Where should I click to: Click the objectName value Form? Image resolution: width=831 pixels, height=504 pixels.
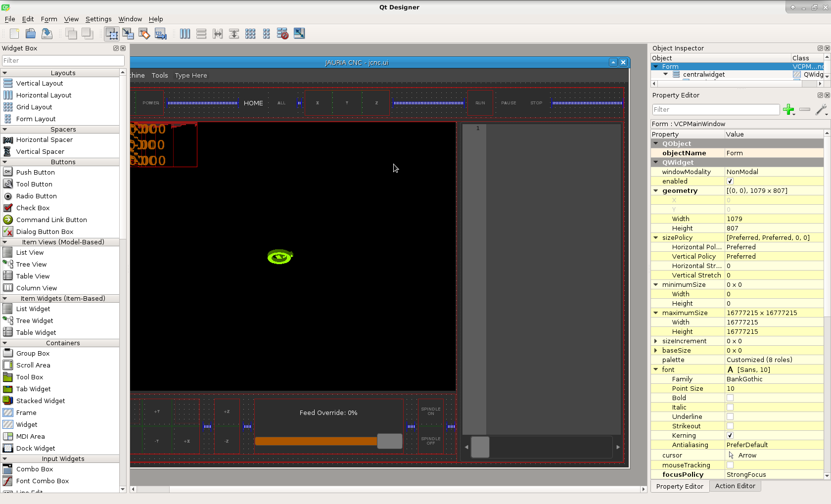click(774, 153)
